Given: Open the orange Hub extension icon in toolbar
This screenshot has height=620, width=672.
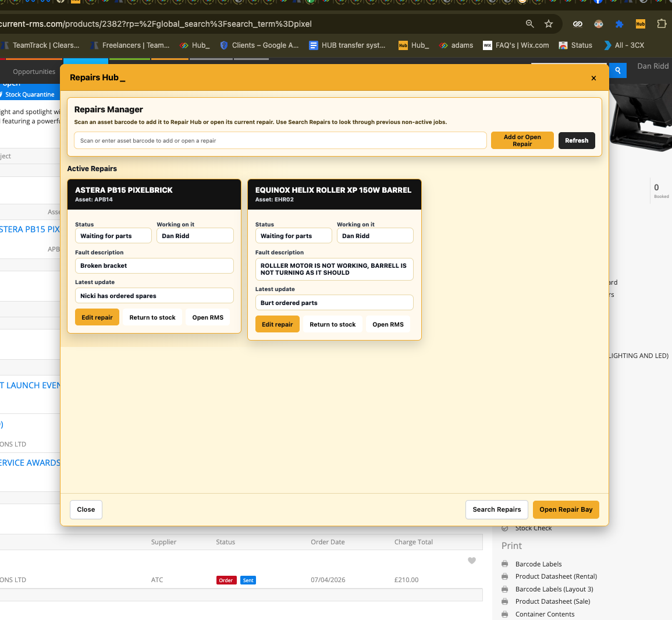Looking at the screenshot, I should tap(640, 24).
